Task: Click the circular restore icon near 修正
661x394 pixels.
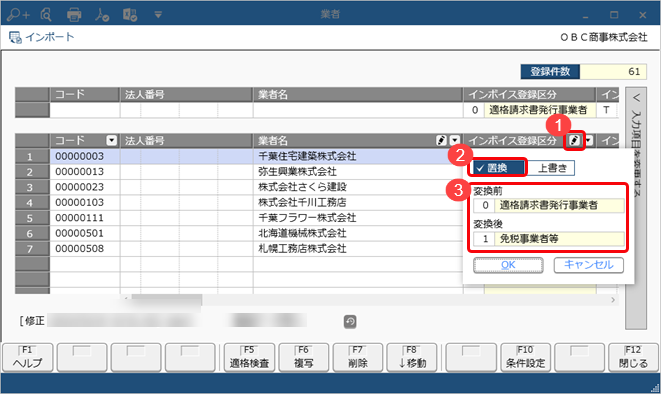Action: [350, 322]
